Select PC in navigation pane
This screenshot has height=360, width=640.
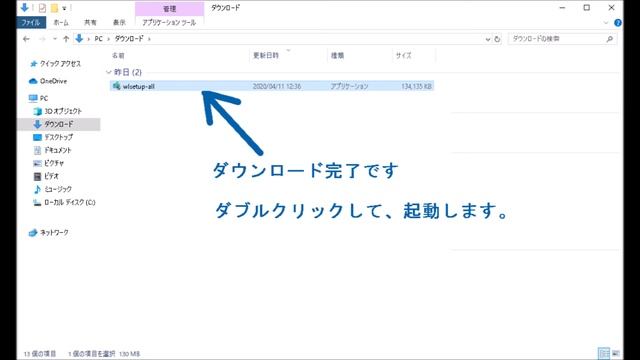click(39, 98)
